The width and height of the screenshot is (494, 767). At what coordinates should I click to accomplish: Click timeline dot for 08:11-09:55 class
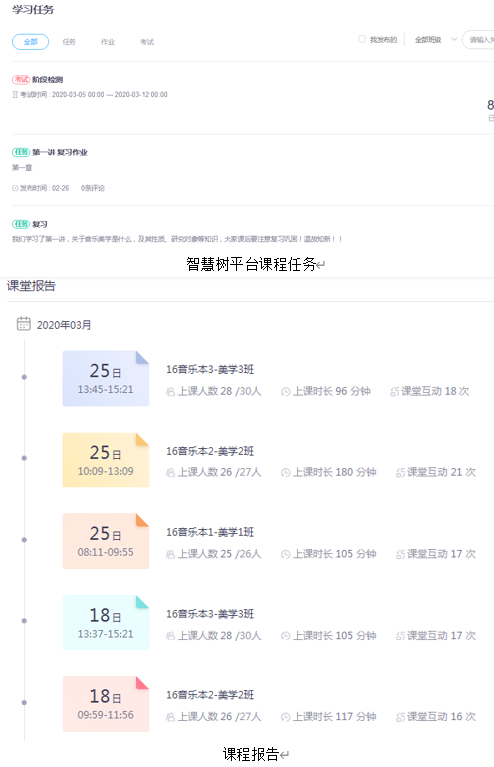[24, 540]
